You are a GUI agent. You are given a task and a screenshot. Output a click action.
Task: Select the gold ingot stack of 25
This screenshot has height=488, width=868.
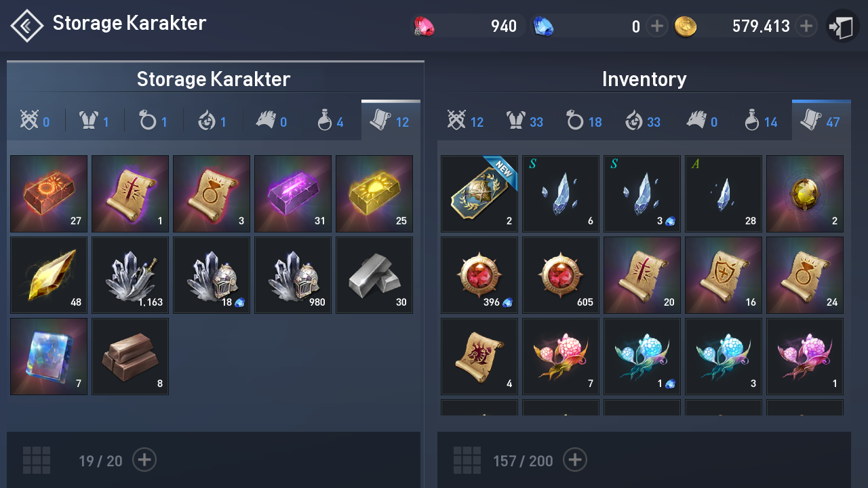pyautogui.click(x=374, y=194)
